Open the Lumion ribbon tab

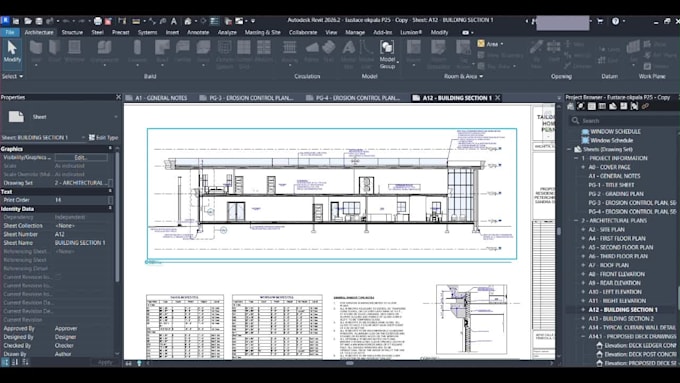[x=411, y=33]
